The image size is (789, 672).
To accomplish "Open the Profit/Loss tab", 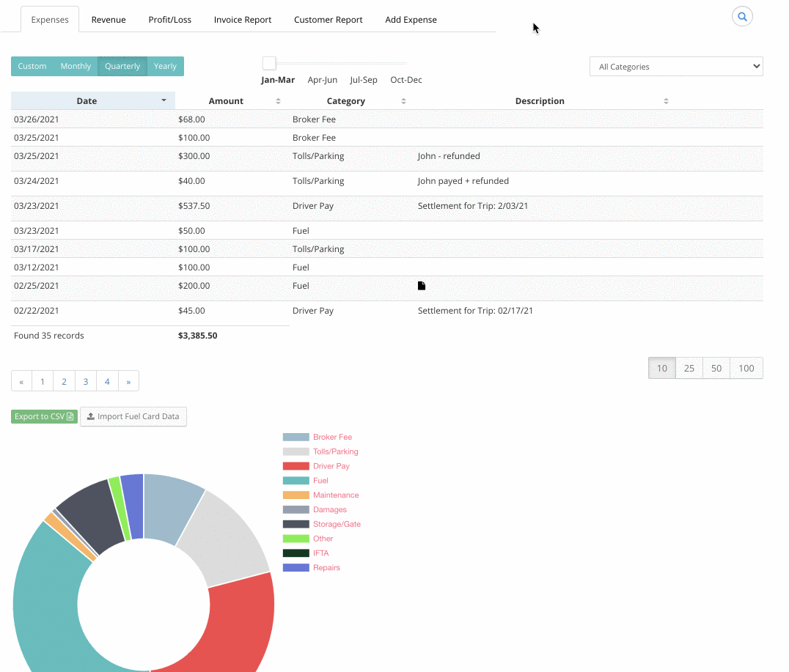I will point(169,20).
